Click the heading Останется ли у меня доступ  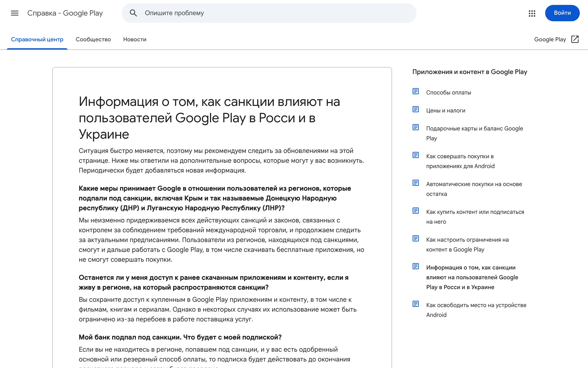(214, 282)
